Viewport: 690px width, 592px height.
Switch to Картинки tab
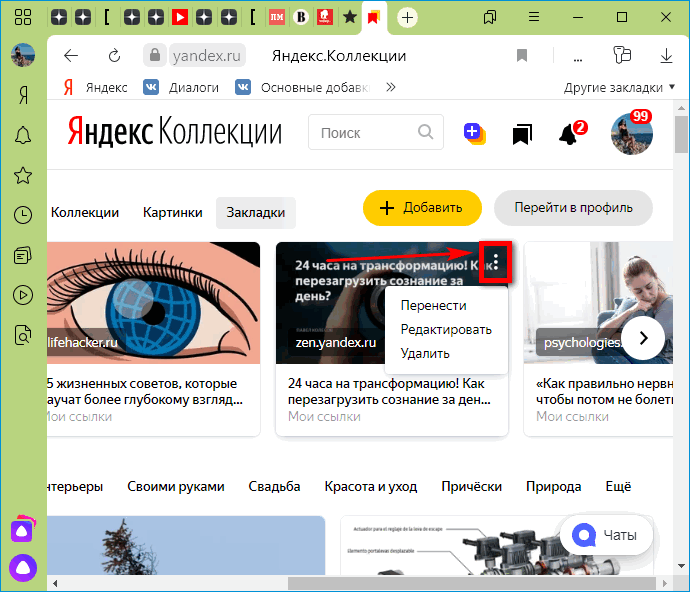(172, 213)
